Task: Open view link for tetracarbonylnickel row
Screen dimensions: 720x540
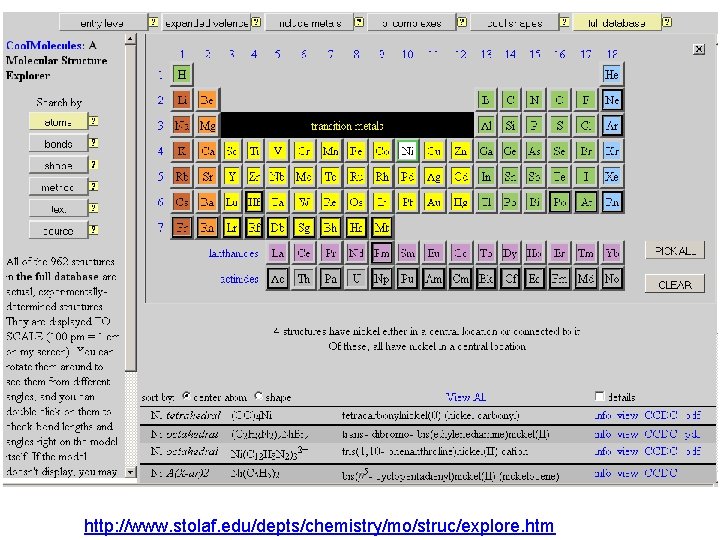Action: point(627,416)
